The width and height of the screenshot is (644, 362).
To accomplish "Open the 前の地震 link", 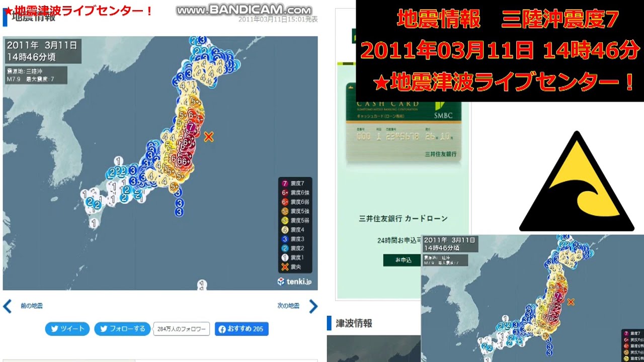I will point(31,306).
